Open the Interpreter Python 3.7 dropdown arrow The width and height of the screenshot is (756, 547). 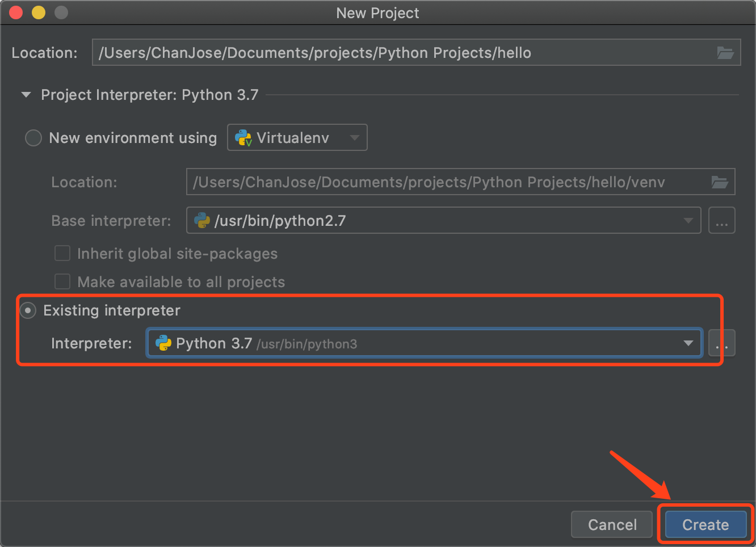pyautogui.click(x=688, y=343)
